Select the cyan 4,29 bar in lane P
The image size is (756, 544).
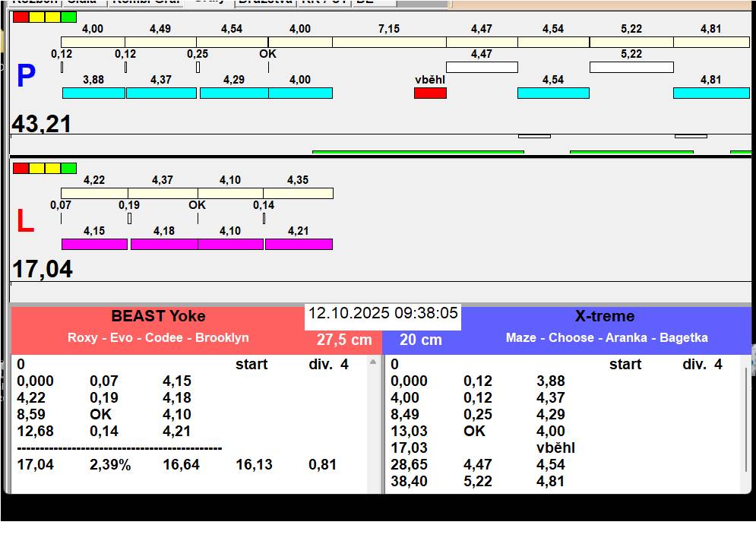pyautogui.click(x=234, y=93)
